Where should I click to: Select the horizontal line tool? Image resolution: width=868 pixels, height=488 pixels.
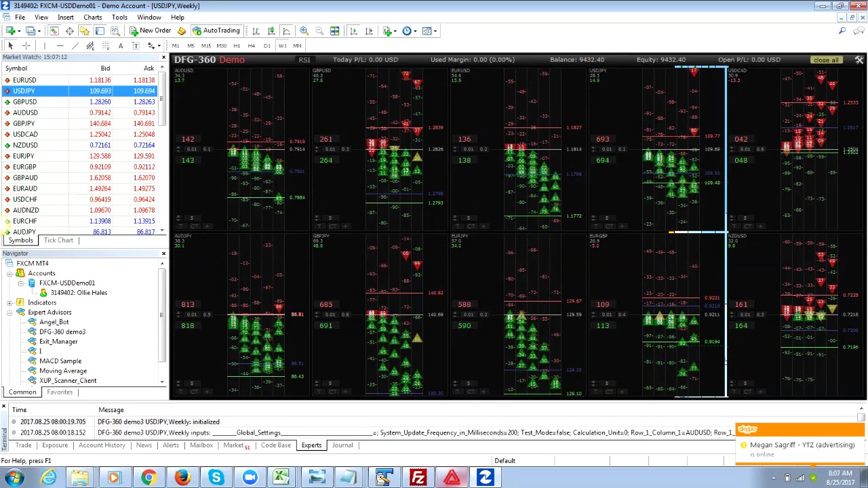pos(60,45)
